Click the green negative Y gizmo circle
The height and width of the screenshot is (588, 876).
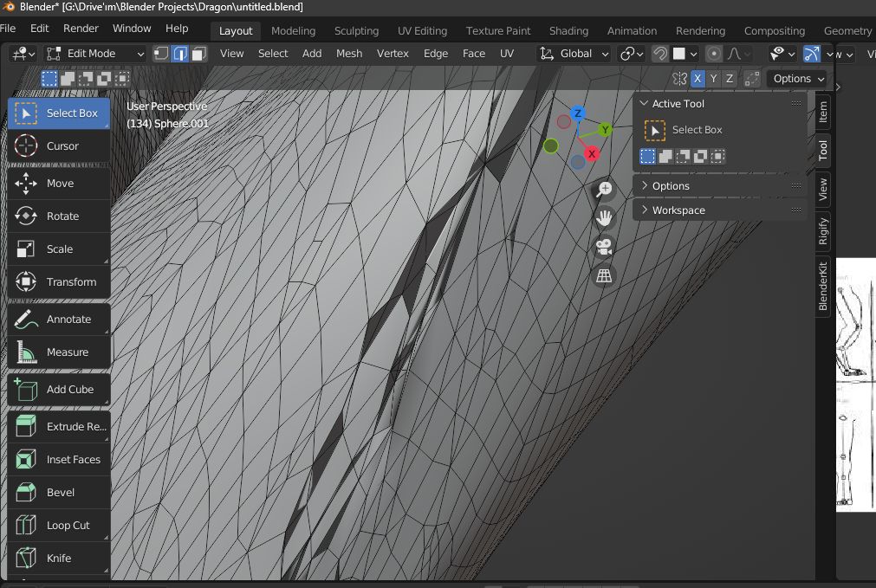pos(550,146)
